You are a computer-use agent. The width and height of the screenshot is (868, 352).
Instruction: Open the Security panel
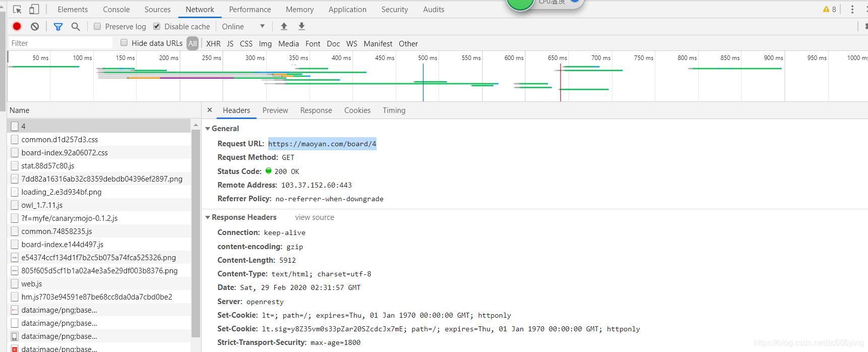tap(395, 9)
